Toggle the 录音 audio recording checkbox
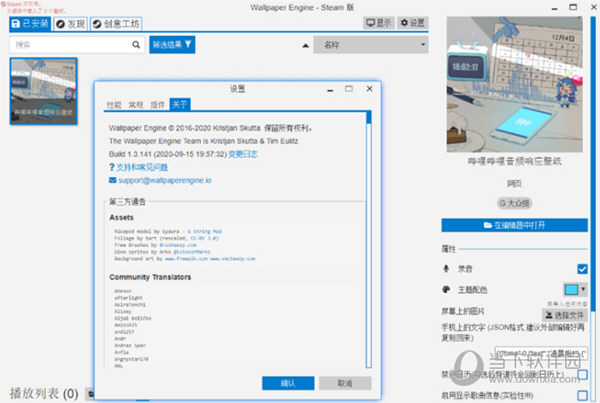This screenshot has width=600, height=403. (x=582, y=268)
